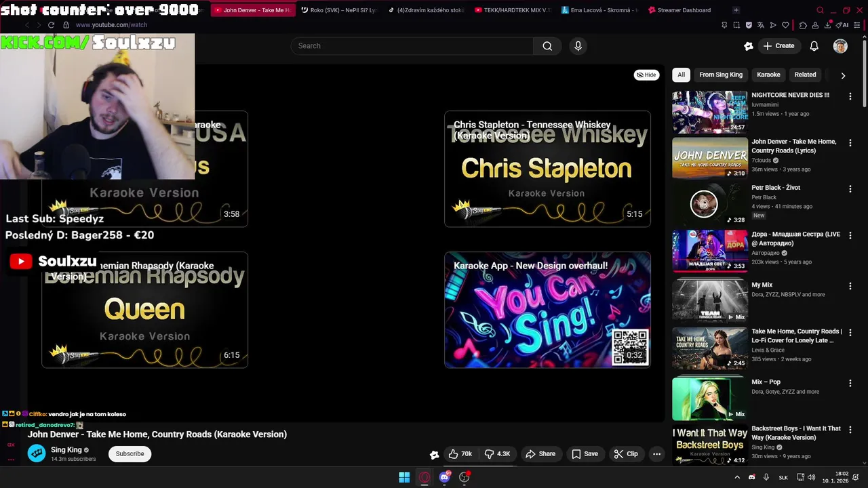The width and height of the screenshot is (868, 488).
Task: Switch to Ema Lacová - Skromná tab
Action: click(x=600, y=10)
